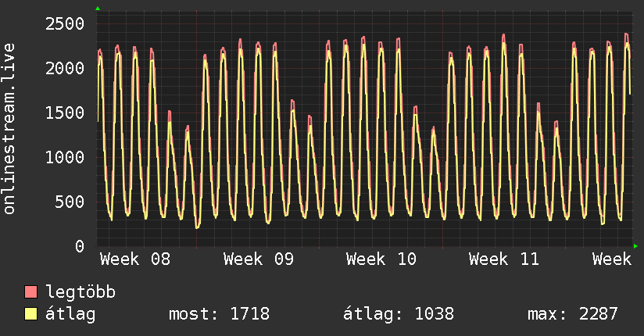Select the legtöbb legend label
This screenshot has width=644, height=336.
pyautogui.click(x=80, y=293)
